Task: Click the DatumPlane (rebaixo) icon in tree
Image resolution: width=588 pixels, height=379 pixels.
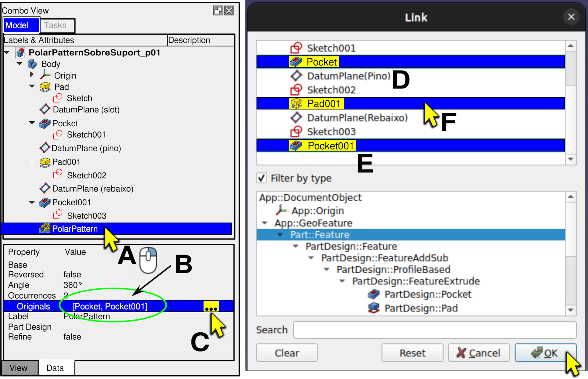Action: (x=45, y=188)
